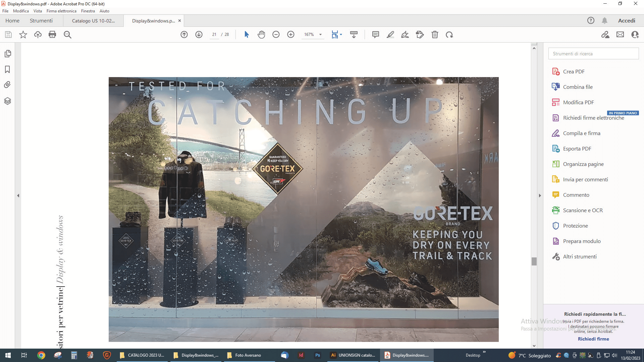Open the Firma elettronica menu
Image resolution: width=644 pixels, height=362 pixels.
click(61, 11)
